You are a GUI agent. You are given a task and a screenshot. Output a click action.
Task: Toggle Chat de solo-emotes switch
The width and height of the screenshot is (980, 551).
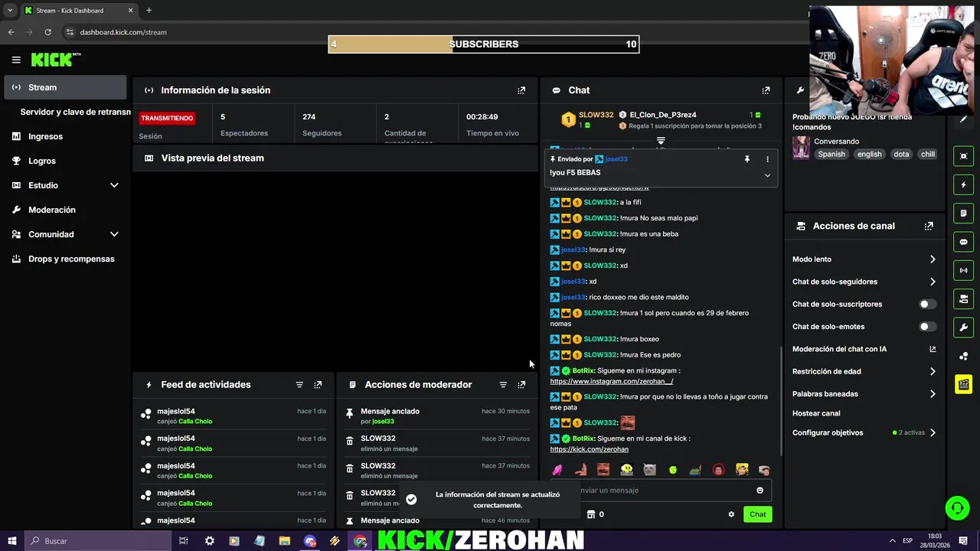coord(927,327)
